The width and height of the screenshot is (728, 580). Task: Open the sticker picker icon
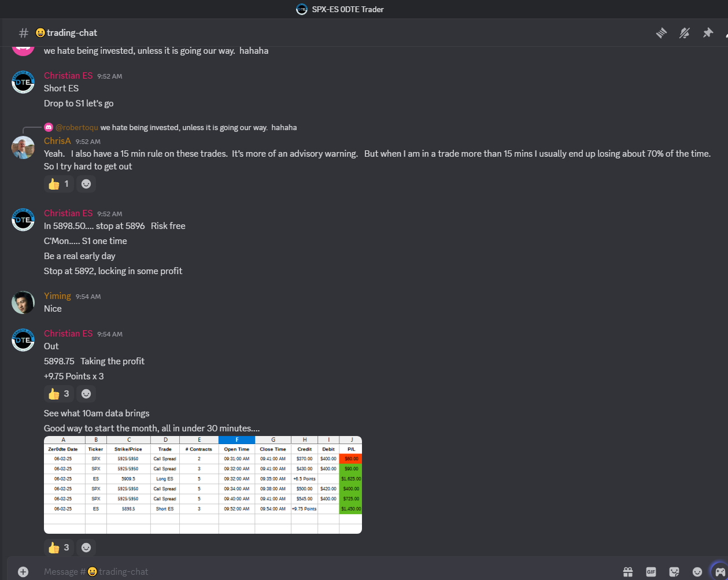pos(674,571)
